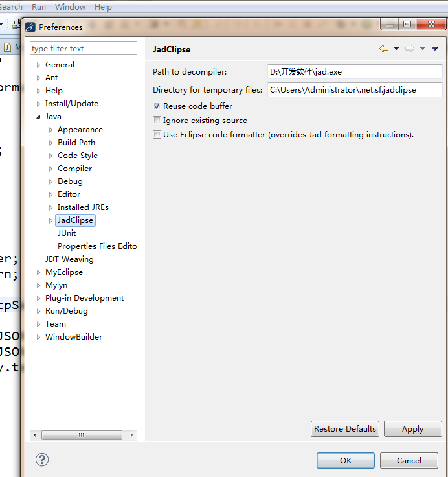Select Team in the preferences tree

[55, 324]
